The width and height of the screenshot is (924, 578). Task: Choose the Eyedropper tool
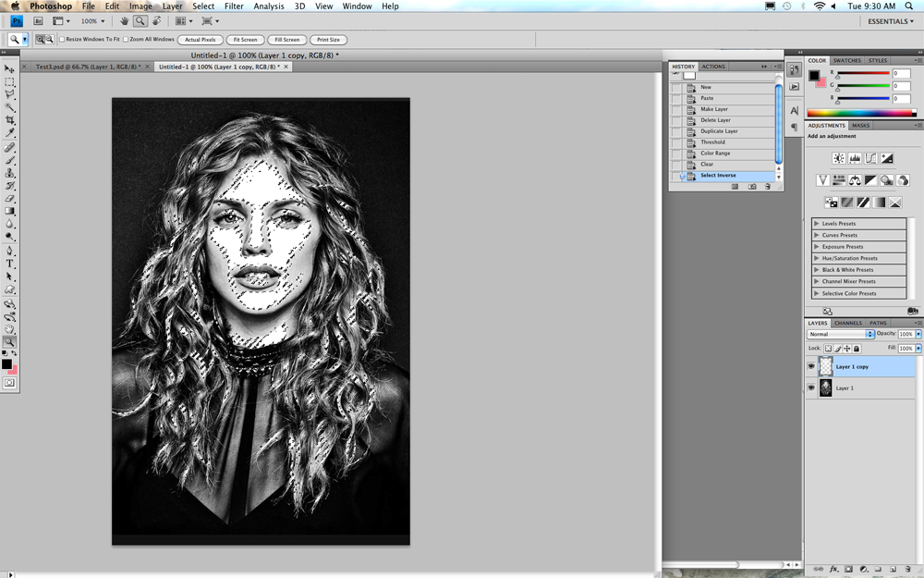coord(9,133)
